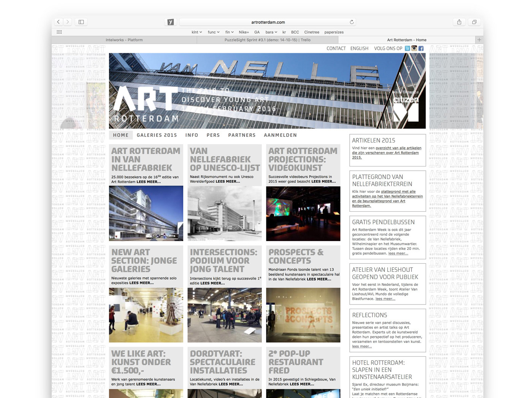
Task: Click lees meer under Atelier Van Lieshout
Action: 385,299
